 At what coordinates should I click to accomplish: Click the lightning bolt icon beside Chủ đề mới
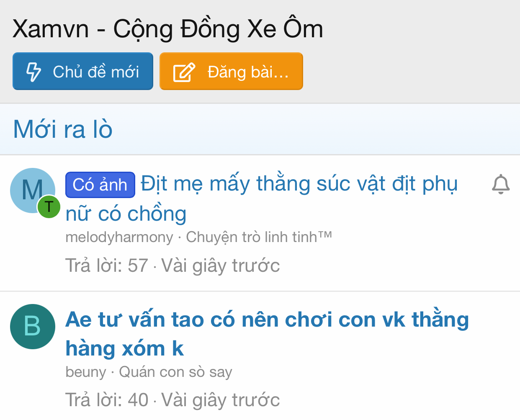coord(33,72)
